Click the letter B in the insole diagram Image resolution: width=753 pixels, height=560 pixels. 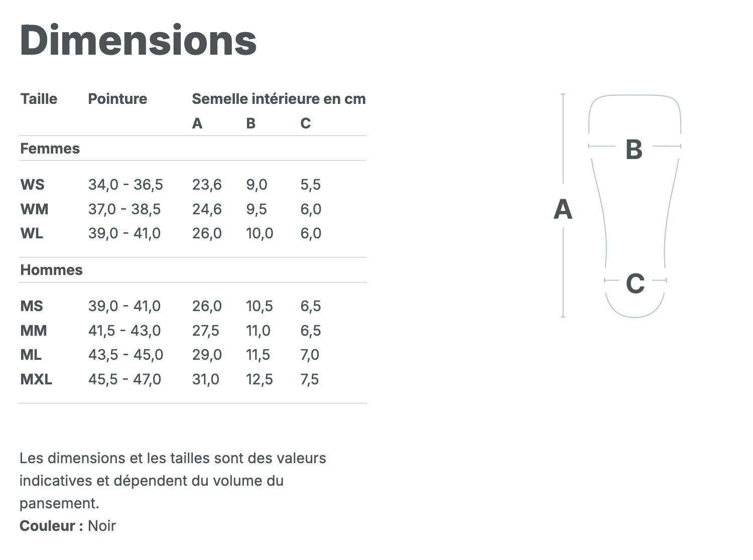pos(634,149)
